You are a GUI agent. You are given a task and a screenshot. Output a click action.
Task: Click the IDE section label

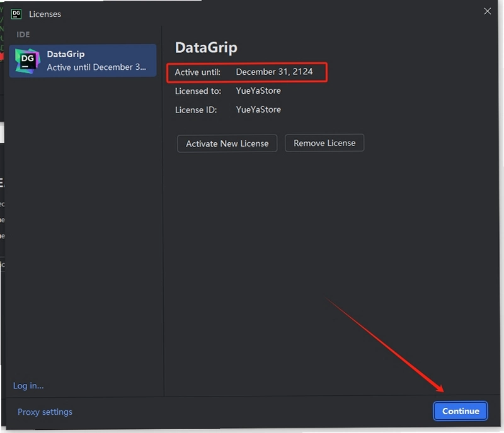(23, 35)
